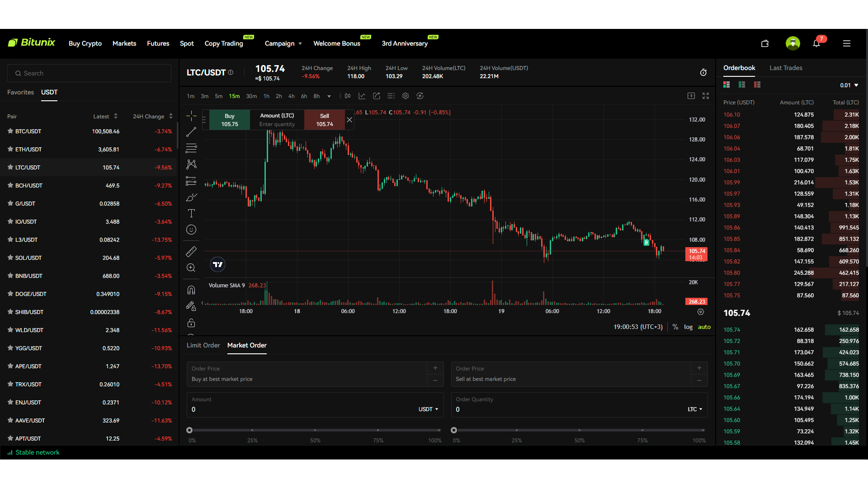Select the 1h timeframe
Image resolution: width=868 pixels, height=488 pixels.
(x=266, y=96)
